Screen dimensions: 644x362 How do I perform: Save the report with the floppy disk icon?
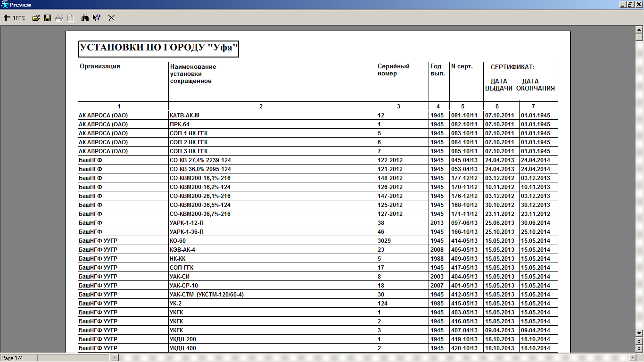(x=48, y=18)
